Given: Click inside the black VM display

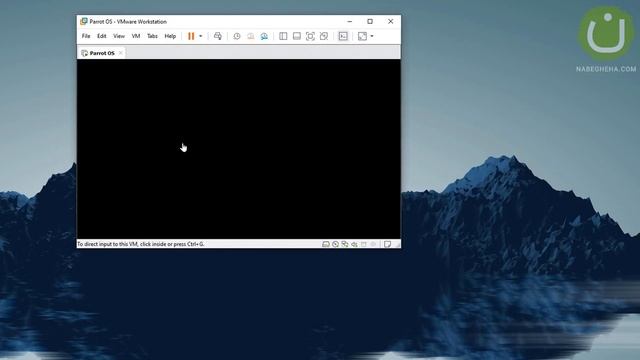Looking at the screenshot, I should (x=239, y=149).
